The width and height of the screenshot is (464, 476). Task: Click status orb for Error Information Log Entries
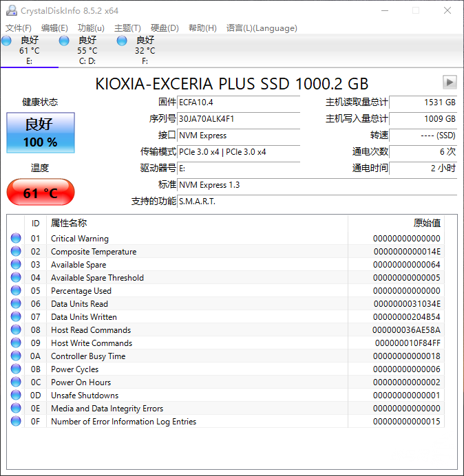(x=16, y=421)
